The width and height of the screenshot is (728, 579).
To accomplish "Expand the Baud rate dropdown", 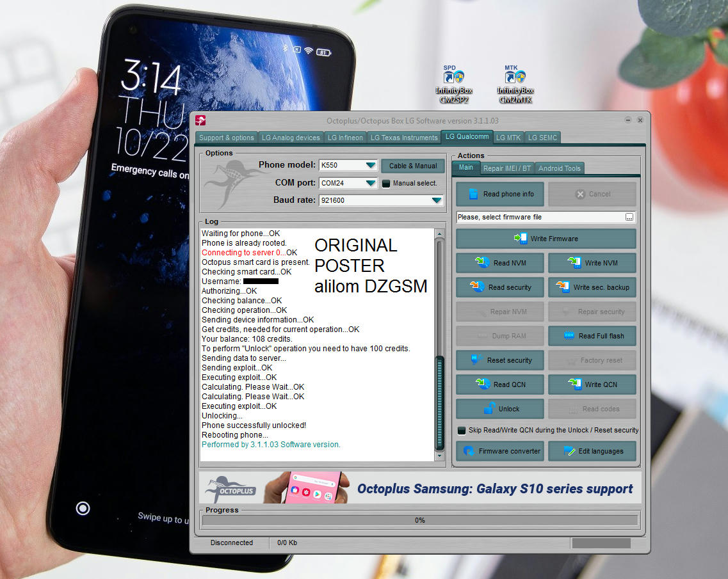I will click(437, 200).
